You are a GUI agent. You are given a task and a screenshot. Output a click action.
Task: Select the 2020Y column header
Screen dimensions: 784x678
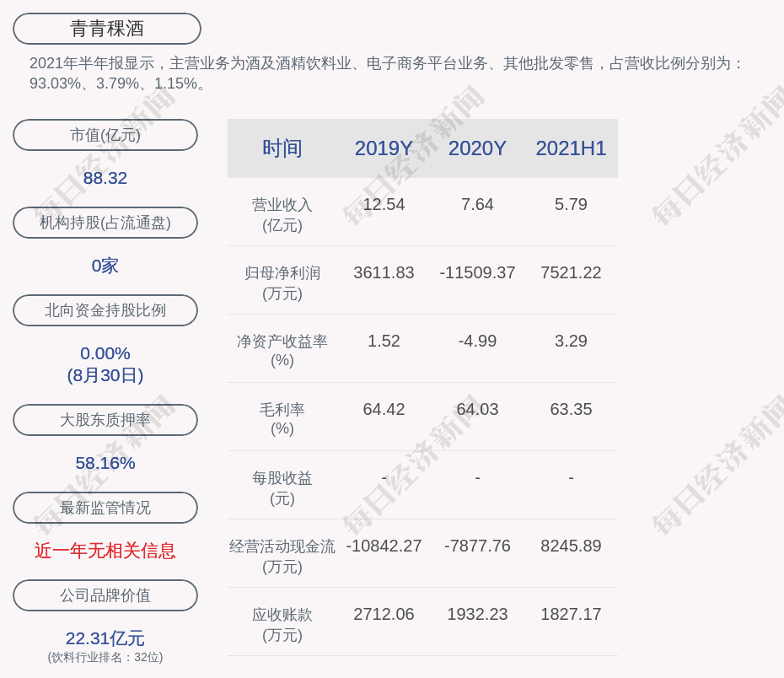[477, 148]
